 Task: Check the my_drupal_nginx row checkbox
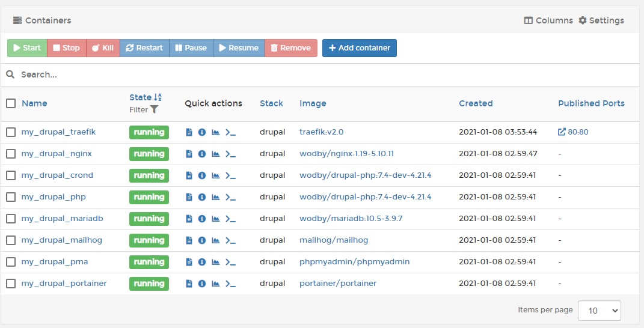[x=11, y=154]
